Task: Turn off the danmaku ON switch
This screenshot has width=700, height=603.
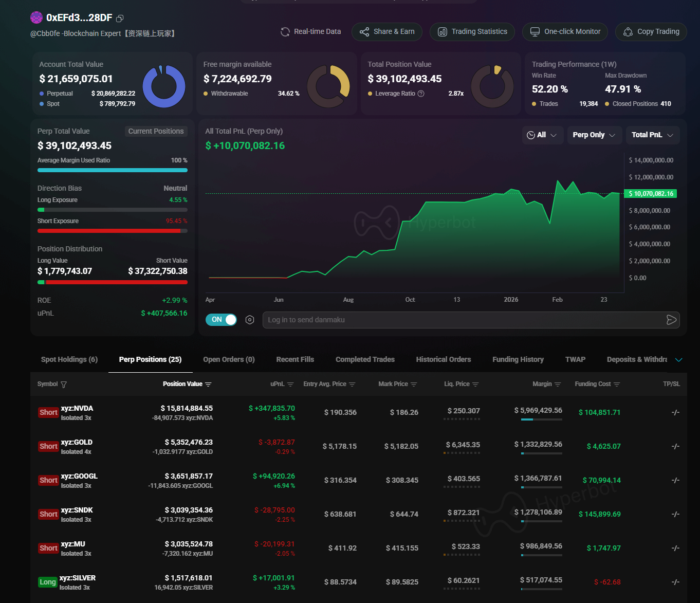Action: [221, 320]
